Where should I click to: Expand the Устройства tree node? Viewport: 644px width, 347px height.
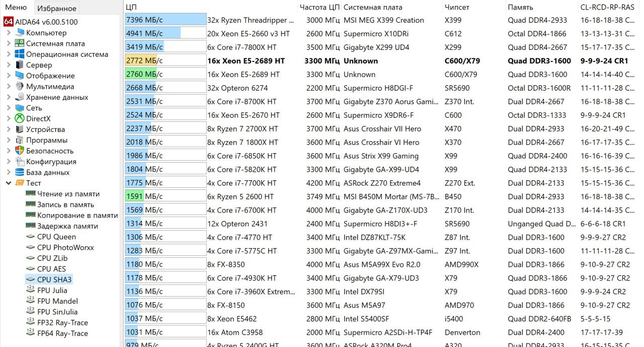[9, 129]
